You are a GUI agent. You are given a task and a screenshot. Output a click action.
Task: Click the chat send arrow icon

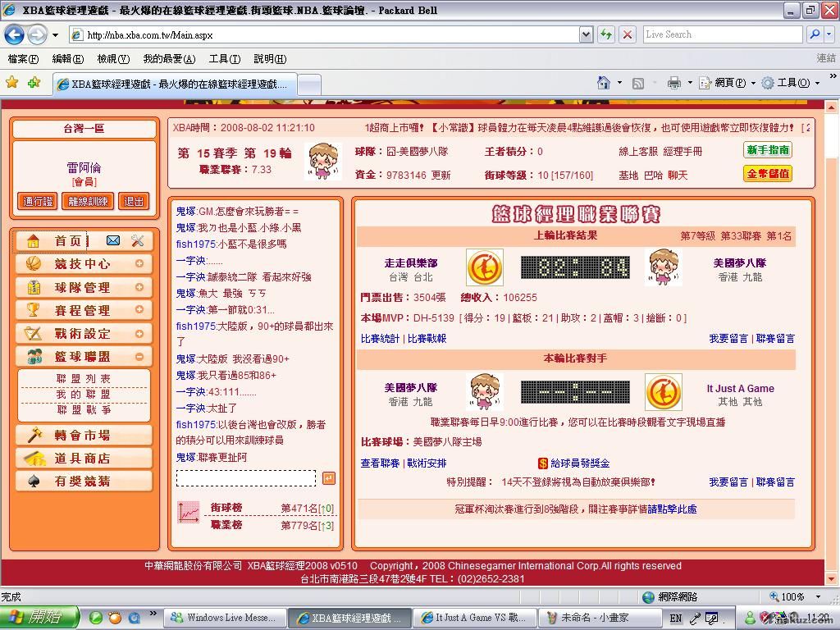pos(328,478)
